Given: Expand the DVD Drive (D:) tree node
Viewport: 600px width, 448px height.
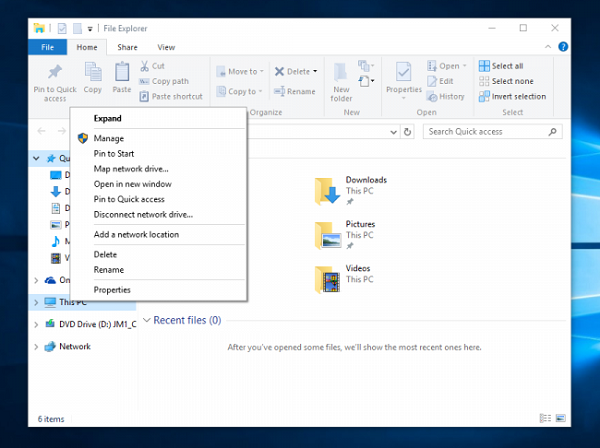Looking at the screenshot, I should 37,325.
